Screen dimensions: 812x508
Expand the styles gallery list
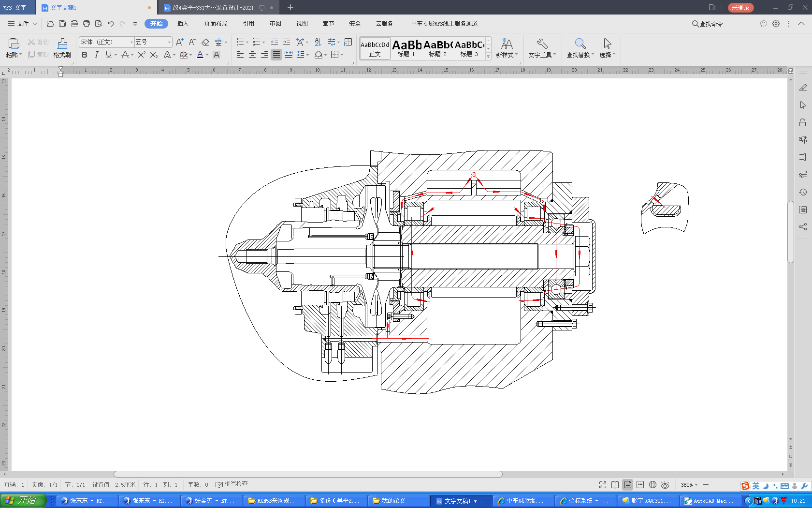tap(488, 57)
